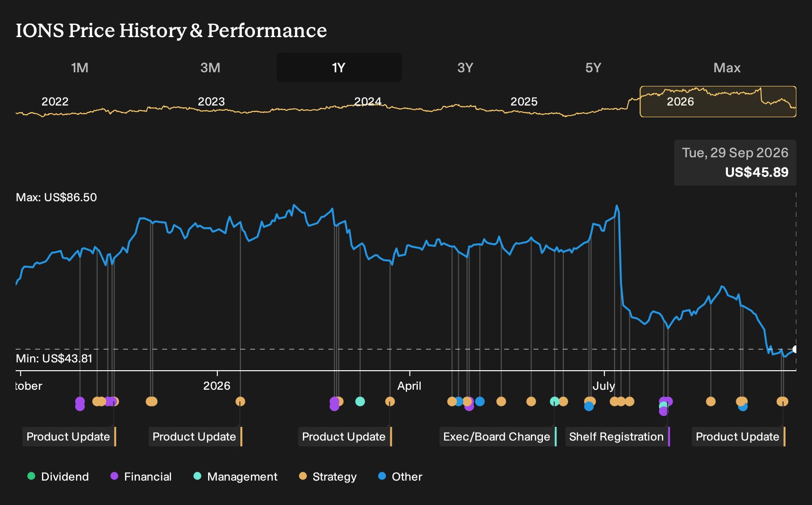Select the 1Y time range tab
812x505 pixels.
coord(339,67)
